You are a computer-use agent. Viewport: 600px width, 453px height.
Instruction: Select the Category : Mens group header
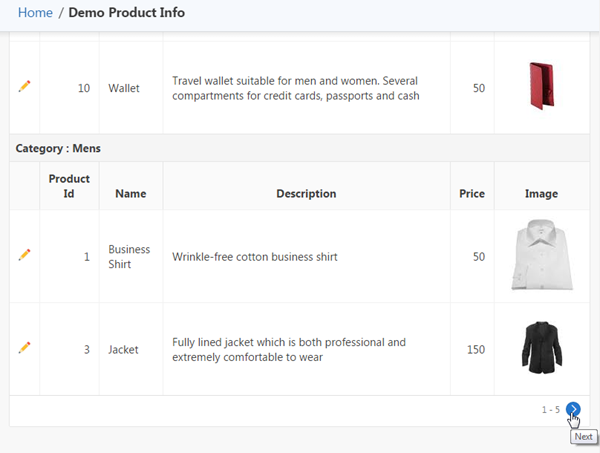58,148
